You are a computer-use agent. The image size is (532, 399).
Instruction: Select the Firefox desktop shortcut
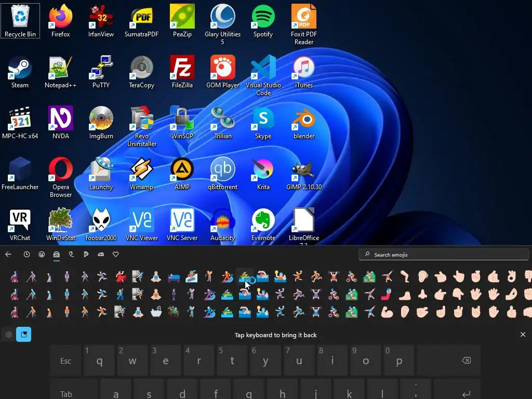[60, 21]
